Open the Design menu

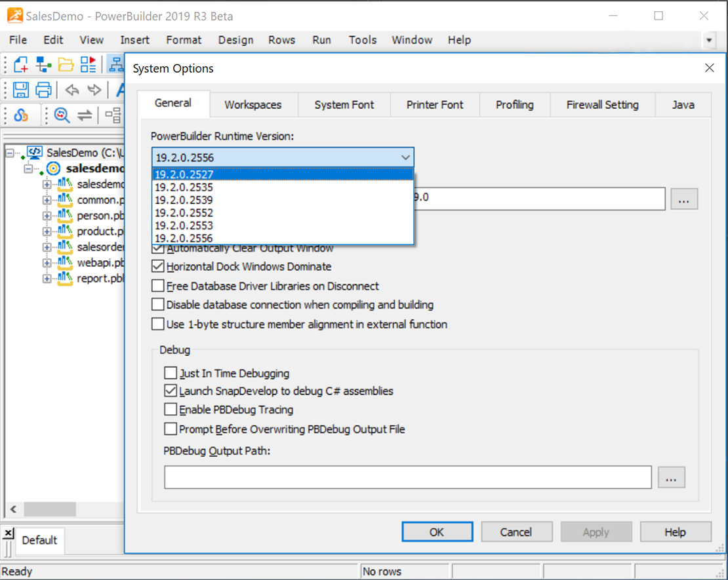pos(236,40)
